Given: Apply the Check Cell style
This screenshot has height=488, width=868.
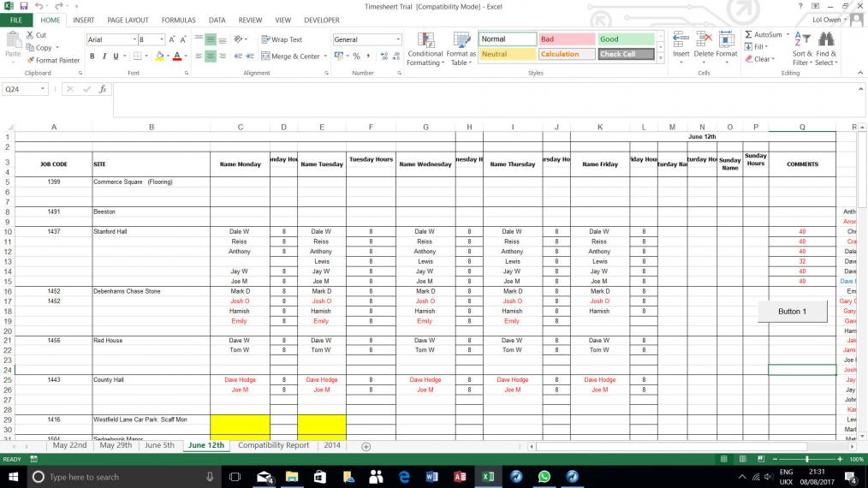Looking at the screenshot, I should 626,54.
